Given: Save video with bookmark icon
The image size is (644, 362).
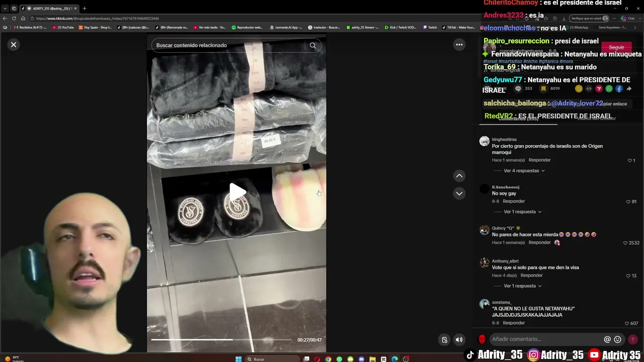Looking at the screenshot, I should (543, 88).
